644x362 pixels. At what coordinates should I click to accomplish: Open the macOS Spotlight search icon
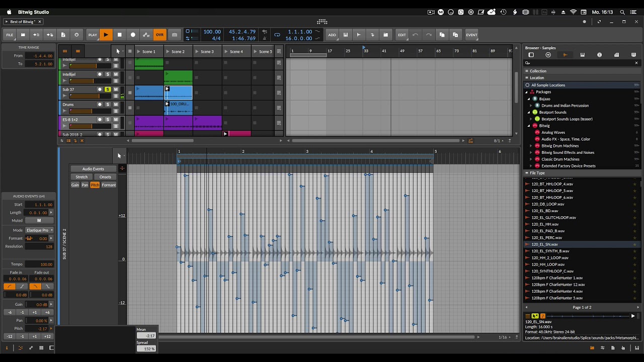coord(622,12)
